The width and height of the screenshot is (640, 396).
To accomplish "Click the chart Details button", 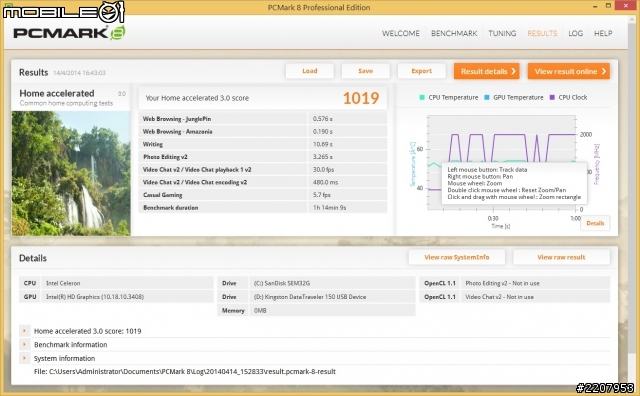I will click(x=595, y=223).
